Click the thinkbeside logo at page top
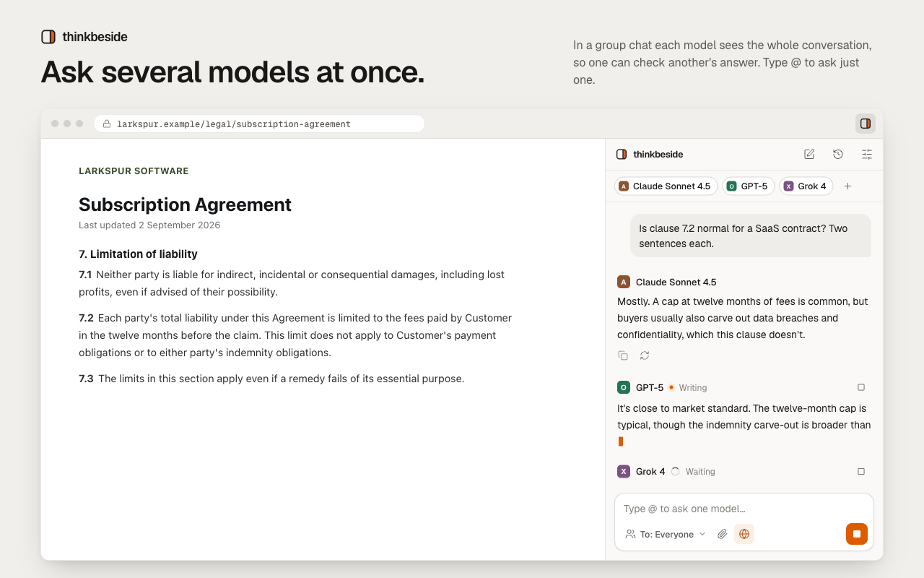The height and width of the screenshot is (578, 924). [x=84, y=36]
